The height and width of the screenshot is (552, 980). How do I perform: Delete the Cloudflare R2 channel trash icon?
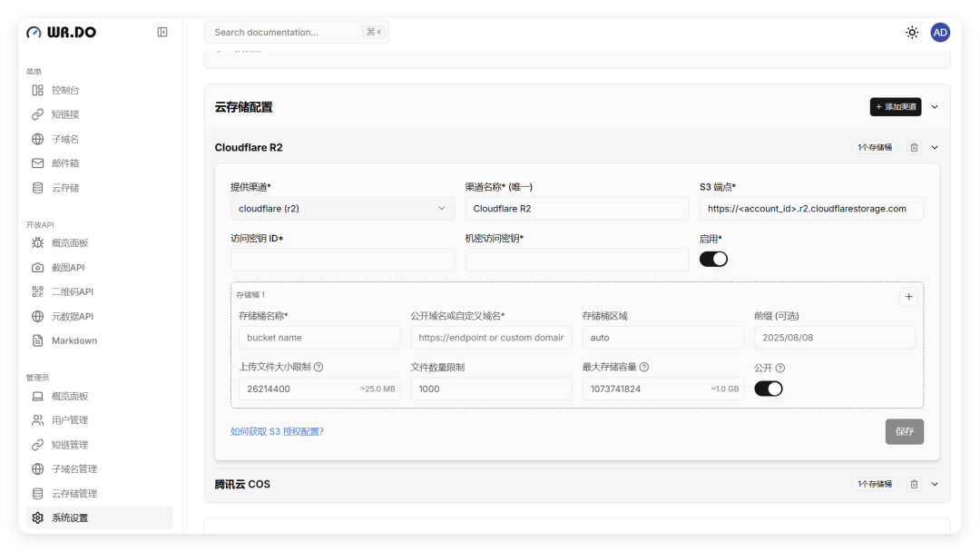pos(915,148)
